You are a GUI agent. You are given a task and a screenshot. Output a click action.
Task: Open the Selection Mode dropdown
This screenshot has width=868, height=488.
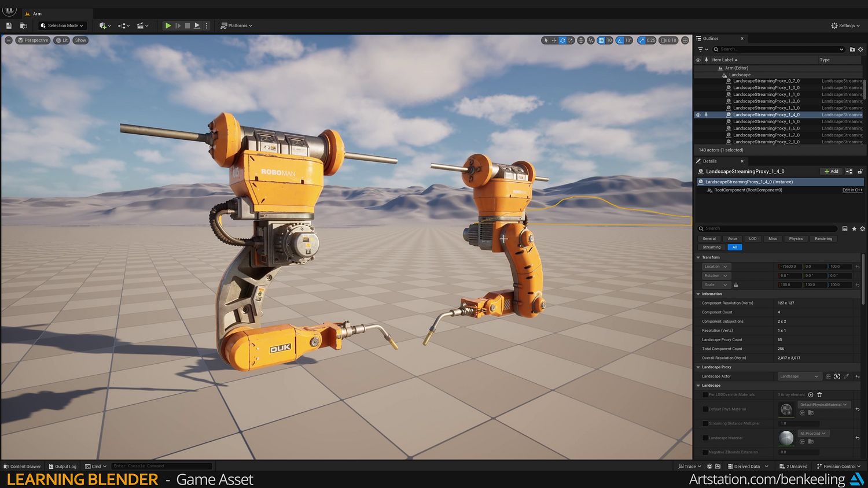[62, 25]
